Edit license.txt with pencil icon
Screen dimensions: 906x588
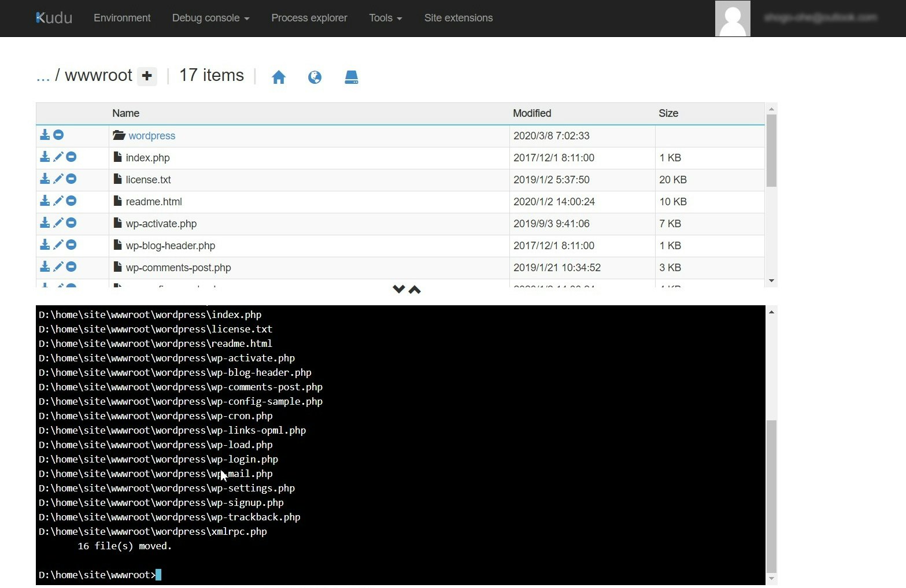[58, 179]
